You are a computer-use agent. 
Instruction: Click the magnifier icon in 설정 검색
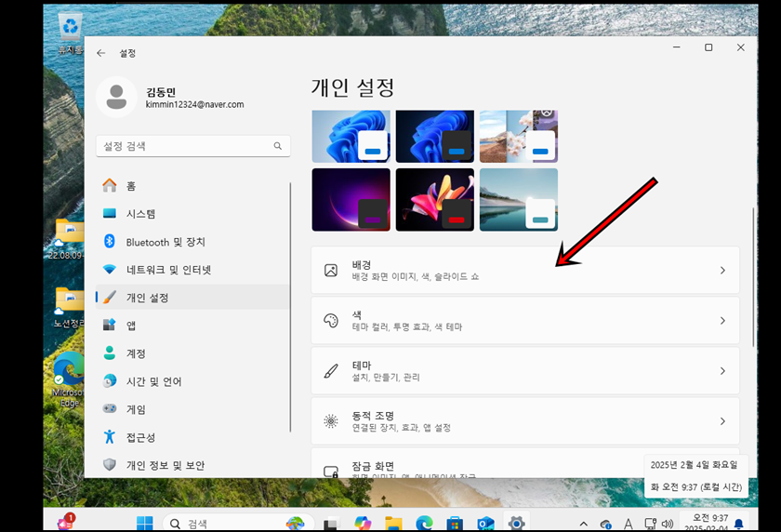277,146
